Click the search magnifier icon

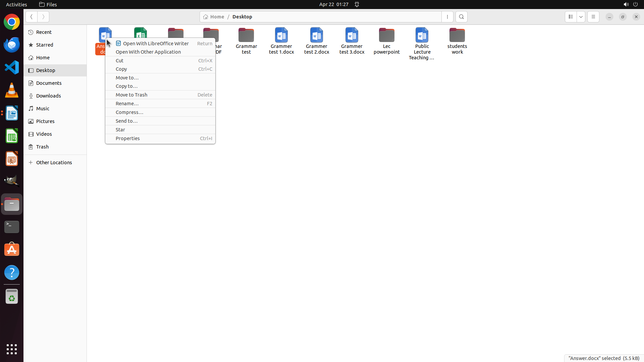[x=461, y=17]
